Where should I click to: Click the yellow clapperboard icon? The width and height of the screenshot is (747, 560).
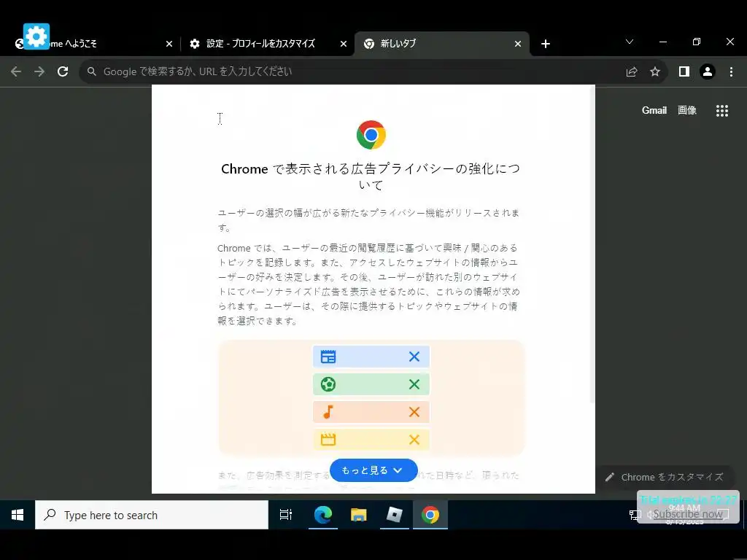pos(328,440)
